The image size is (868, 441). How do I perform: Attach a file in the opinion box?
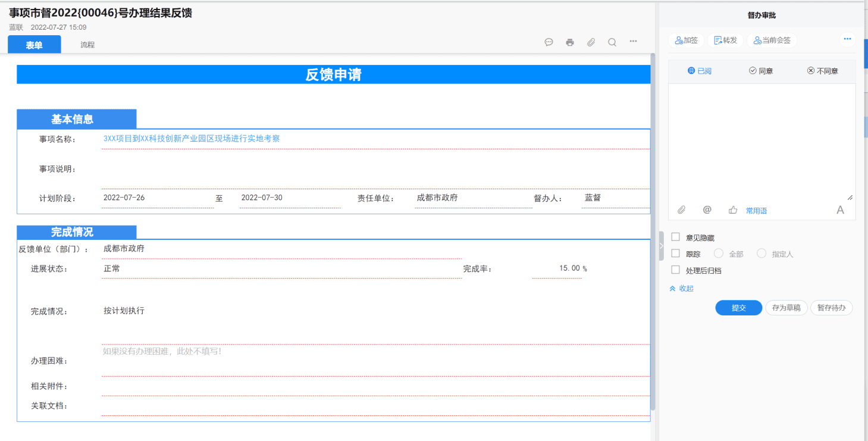click(x=682, y=210)
